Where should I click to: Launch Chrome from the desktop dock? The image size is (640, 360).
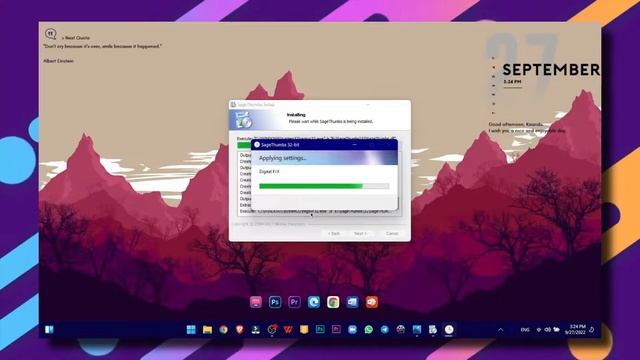tap(333, 302)
